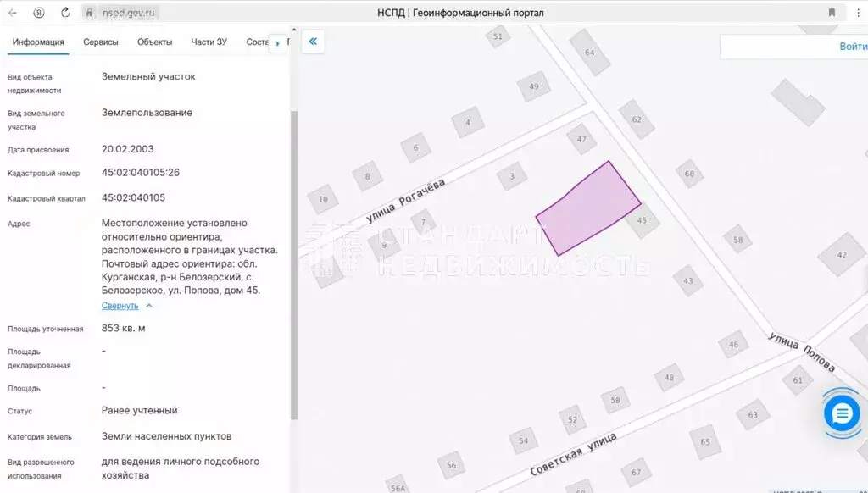Click the Землепользование value
The width and height of the screenshot is (868, 493).
[147, 113]
